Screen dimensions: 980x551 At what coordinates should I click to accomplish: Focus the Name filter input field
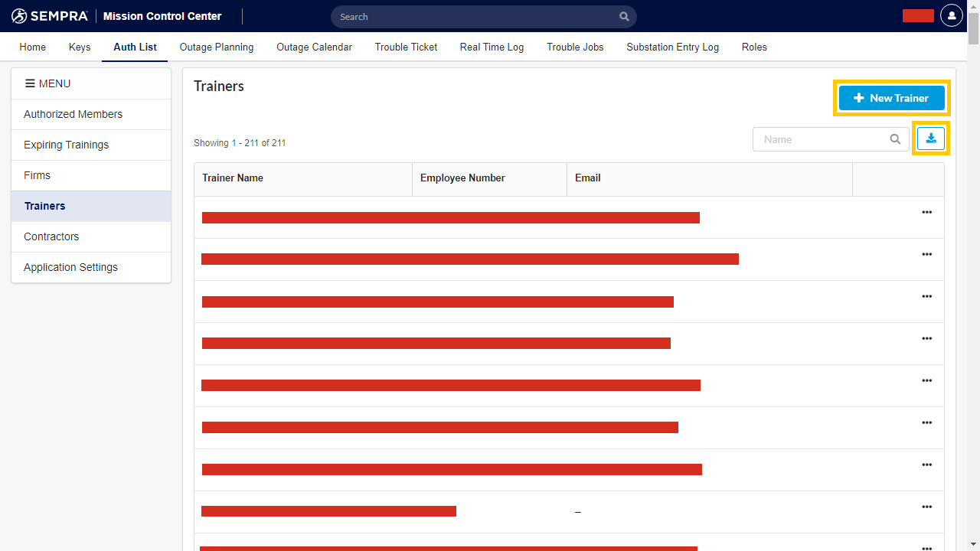tap(823, 139)
